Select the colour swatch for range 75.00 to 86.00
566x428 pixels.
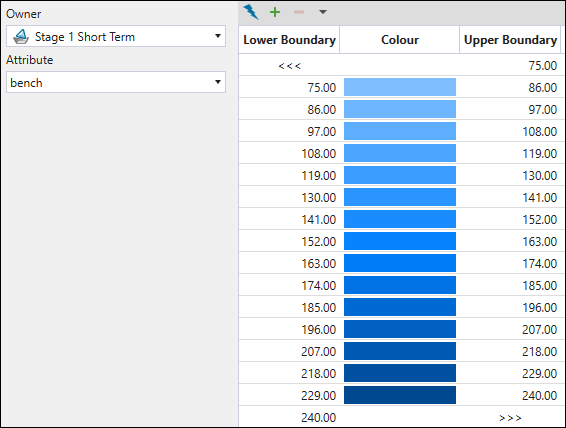tap(400, 87)
